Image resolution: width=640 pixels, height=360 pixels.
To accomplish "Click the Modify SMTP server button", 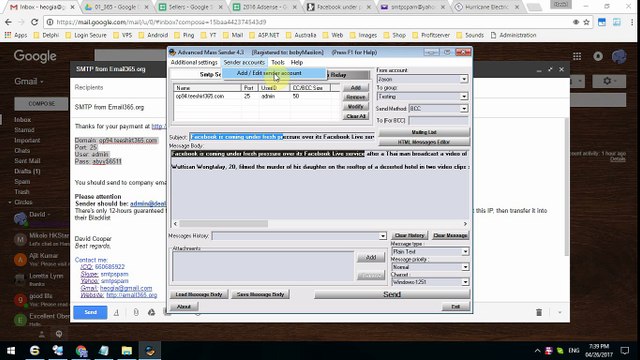I will 356,107.
